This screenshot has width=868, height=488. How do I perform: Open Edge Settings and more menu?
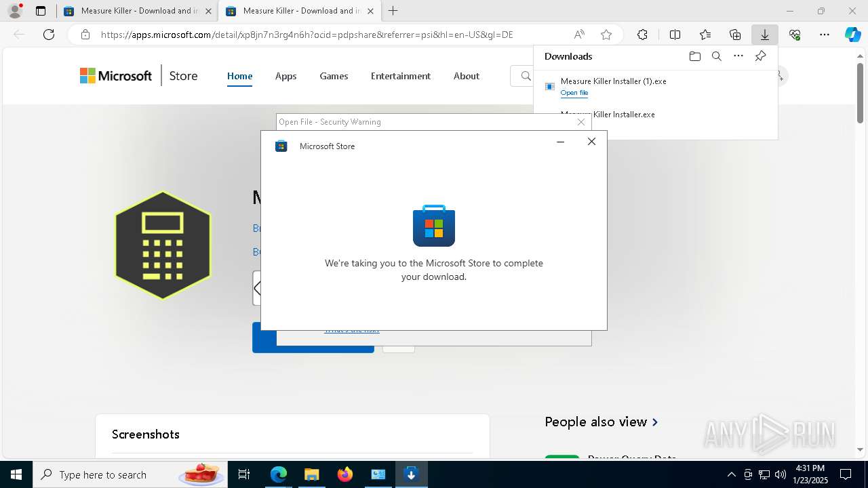click(x=825, y=35)
